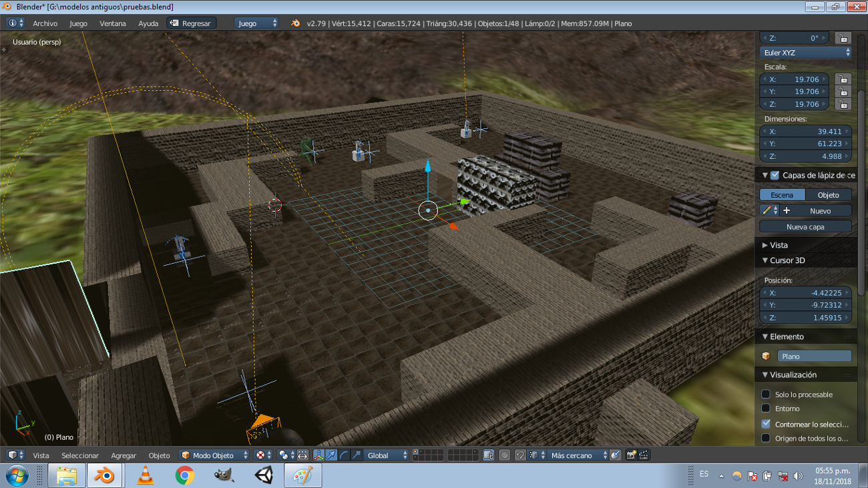Screen dimensions: 868x488
Task: Click the Nueva capa button
Action: pos(805,227)
